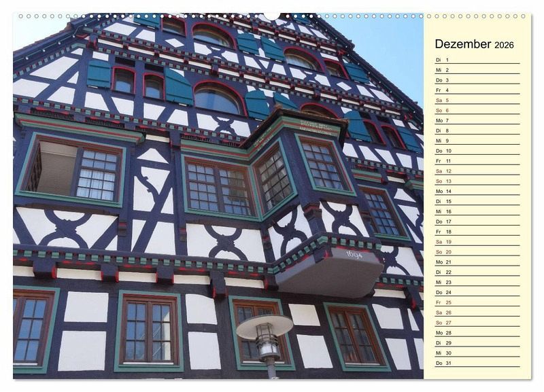Select the Do 17 date row

pyautogui.click(x=477, y=221)
